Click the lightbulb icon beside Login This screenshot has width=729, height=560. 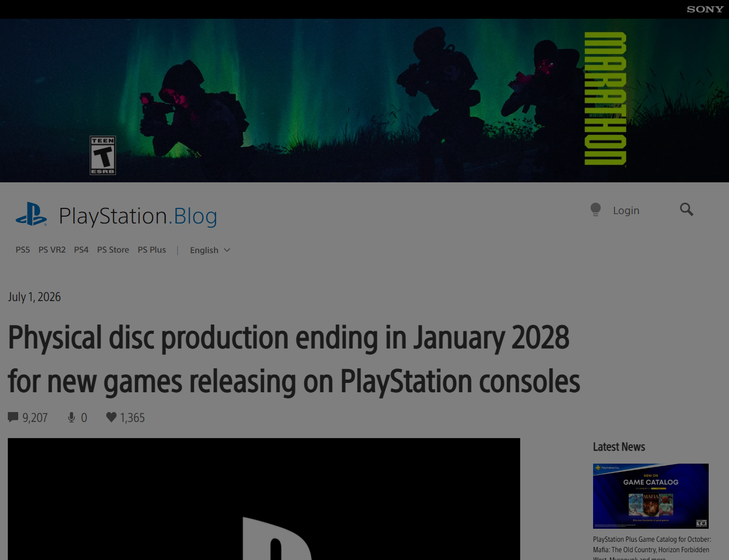point(596,209)
